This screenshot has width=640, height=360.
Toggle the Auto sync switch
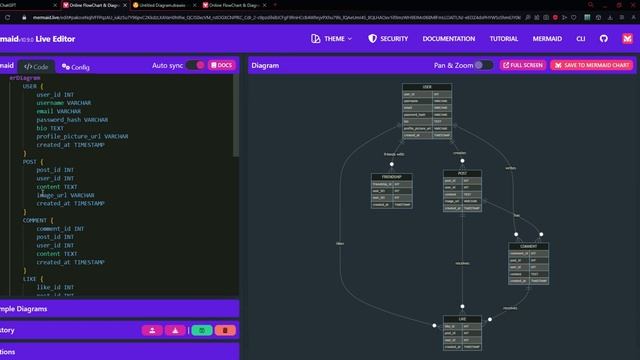point(196,65)
